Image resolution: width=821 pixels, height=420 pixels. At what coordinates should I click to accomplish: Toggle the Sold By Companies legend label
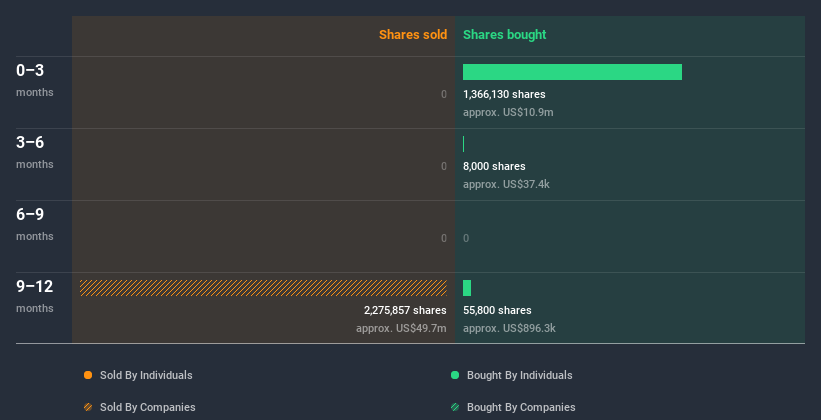pos(147,407)
